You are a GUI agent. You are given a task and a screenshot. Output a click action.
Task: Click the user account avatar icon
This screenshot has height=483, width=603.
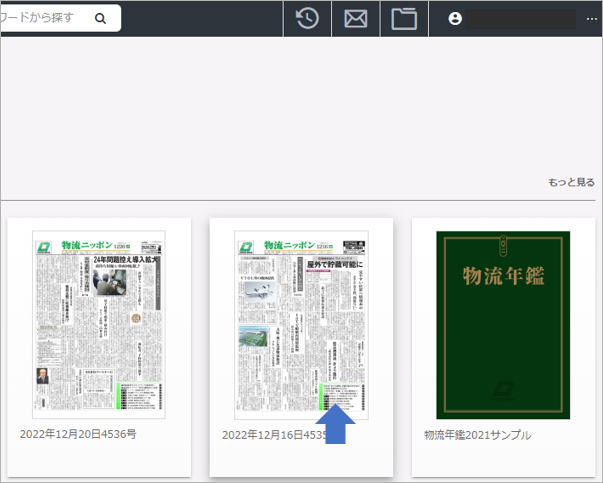pos(455,18)
